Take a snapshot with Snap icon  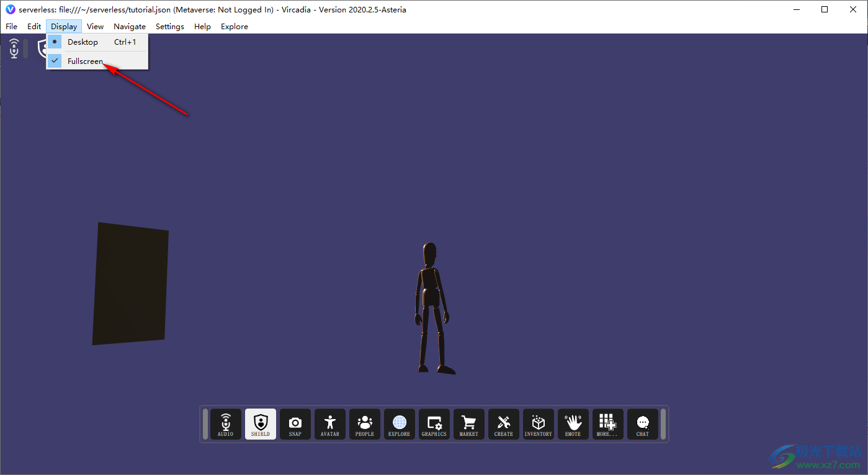tap(295, 424)
